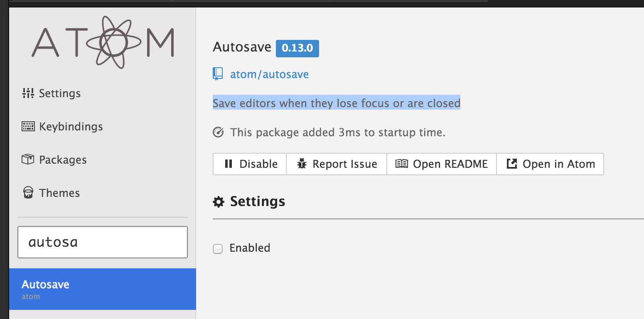
Task: Click the Atom logo in the sidebar
Action: point(103,42)
